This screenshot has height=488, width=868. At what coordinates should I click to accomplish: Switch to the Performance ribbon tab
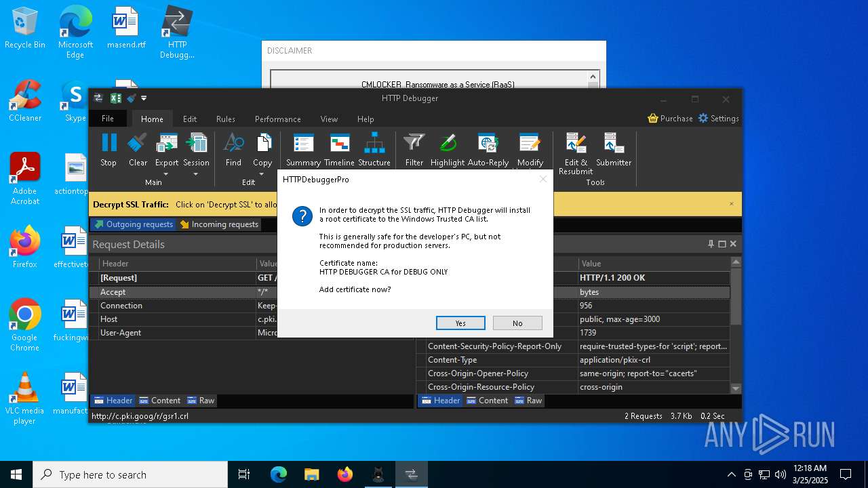click(x=278, y=119)
